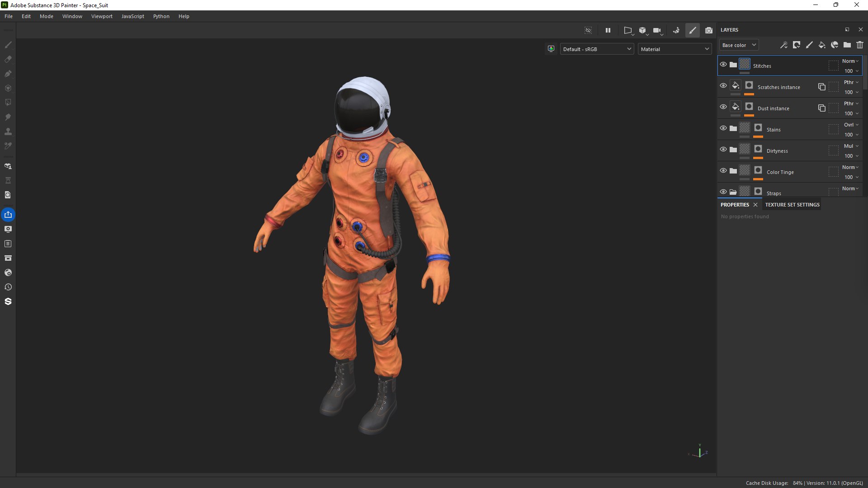
Task: Select the Eraser tool in left toolbar
Action: pos(8,59)
